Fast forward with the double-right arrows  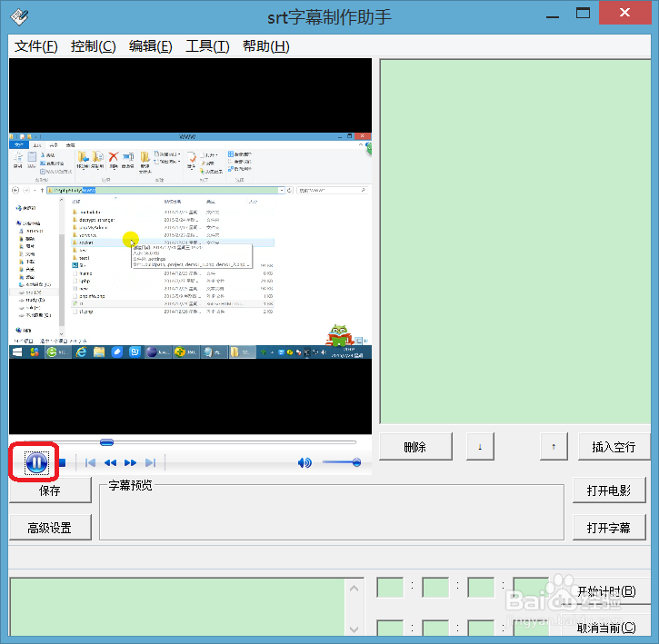point(130,462)
